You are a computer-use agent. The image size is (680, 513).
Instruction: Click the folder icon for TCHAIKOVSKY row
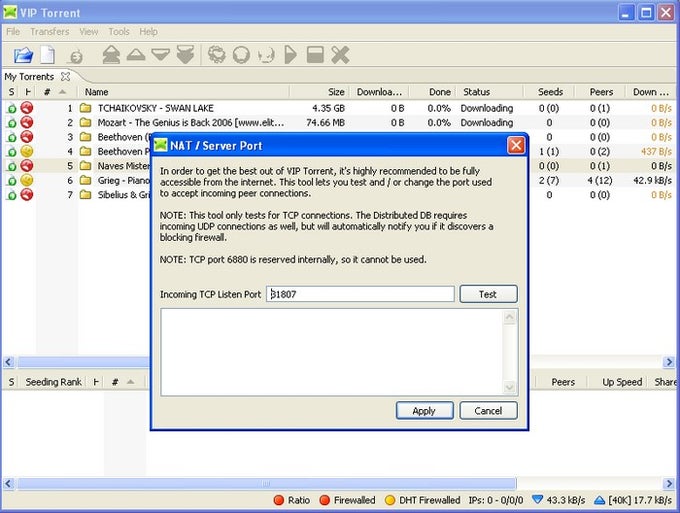[x=86, y=108]
